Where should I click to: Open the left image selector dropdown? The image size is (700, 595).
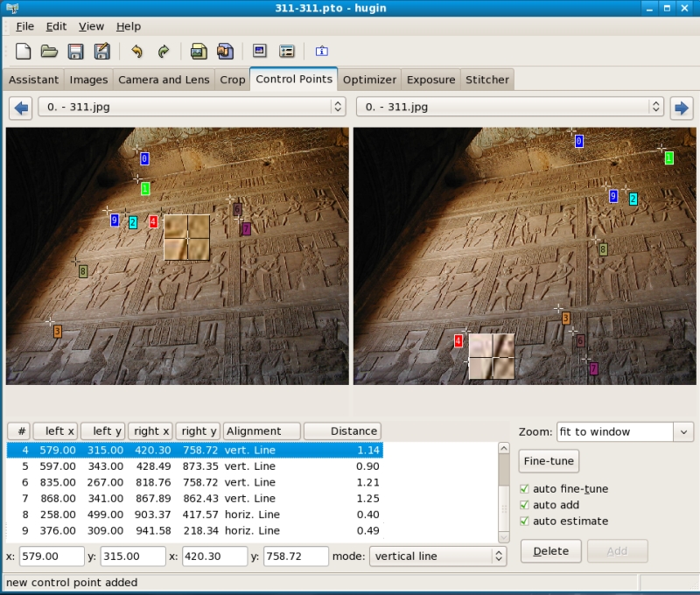338,107
